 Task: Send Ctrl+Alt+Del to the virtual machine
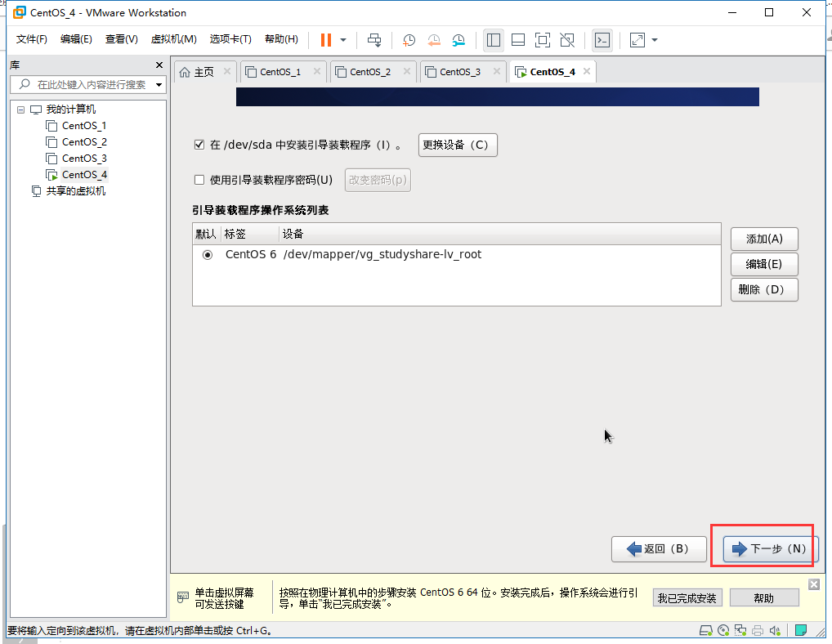(x=374, y=40)
